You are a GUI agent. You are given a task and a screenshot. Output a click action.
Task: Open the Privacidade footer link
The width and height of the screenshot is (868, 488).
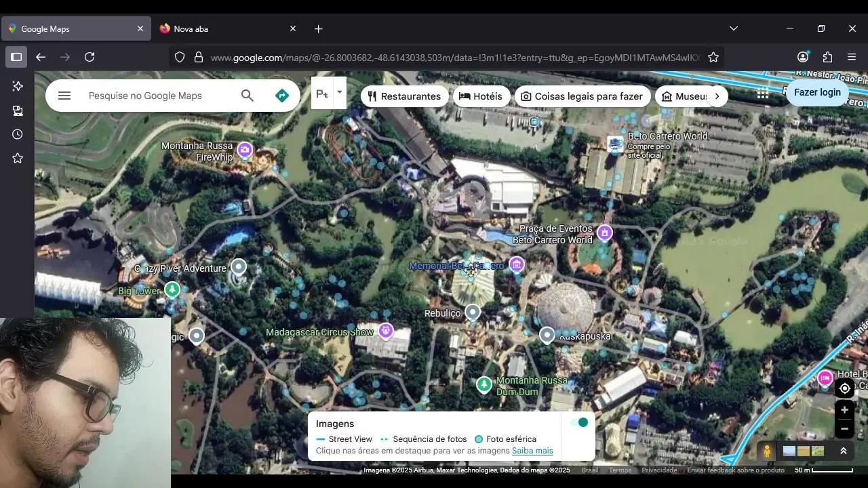click(x=659, y=470)
